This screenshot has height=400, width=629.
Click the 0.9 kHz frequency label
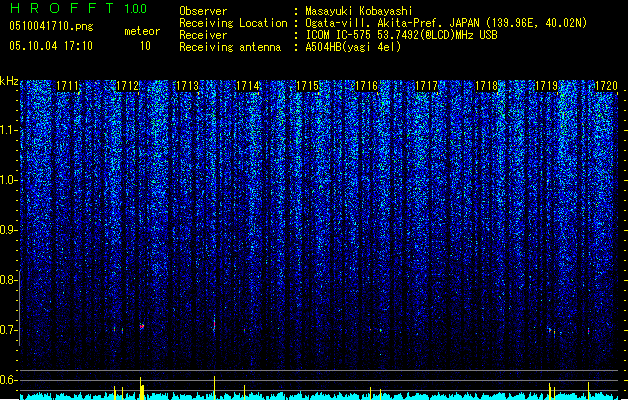click(x=8, y=230)
